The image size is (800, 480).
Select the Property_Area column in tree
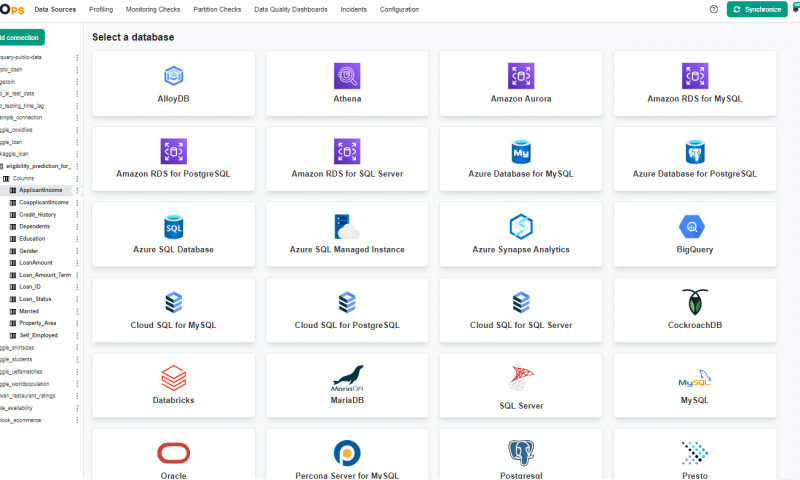click(x=37, y=323)
